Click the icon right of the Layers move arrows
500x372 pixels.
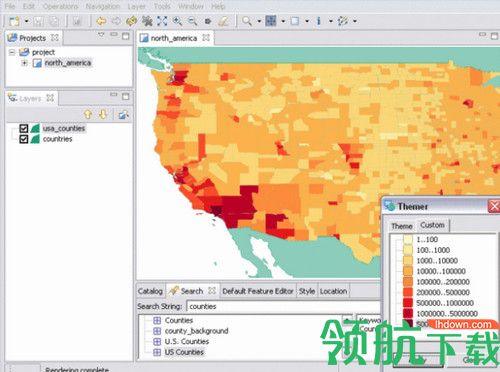(123, 115)
